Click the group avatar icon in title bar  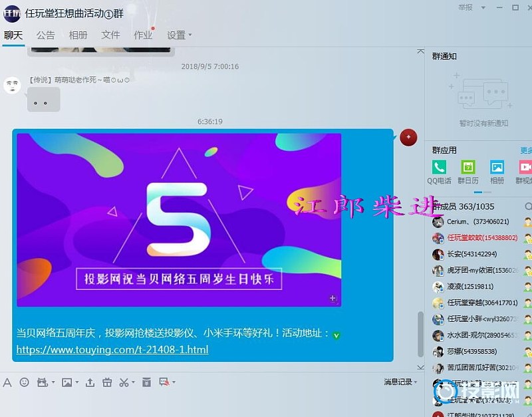pyautogui.click(x=11, y=13)
